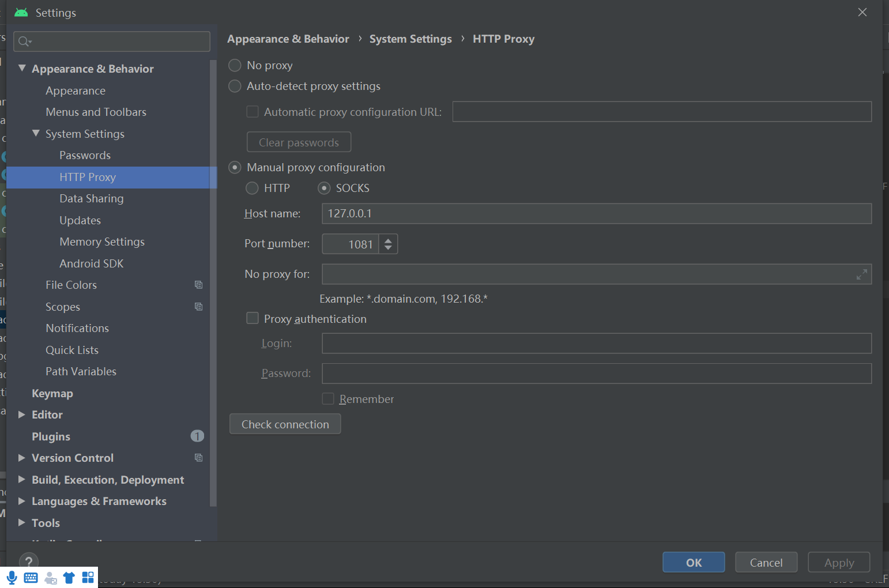
Task: Go to the Memory Settings page
Action: pos(101,242)
